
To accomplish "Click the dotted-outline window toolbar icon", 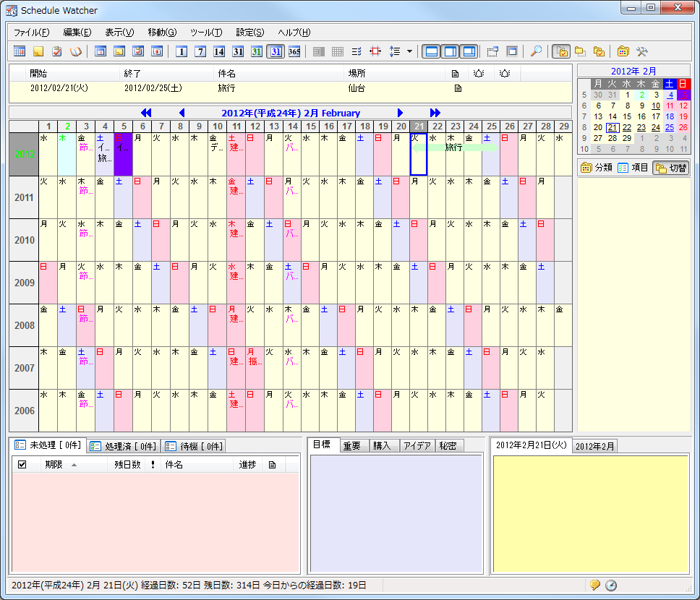I will pos(492,51).
